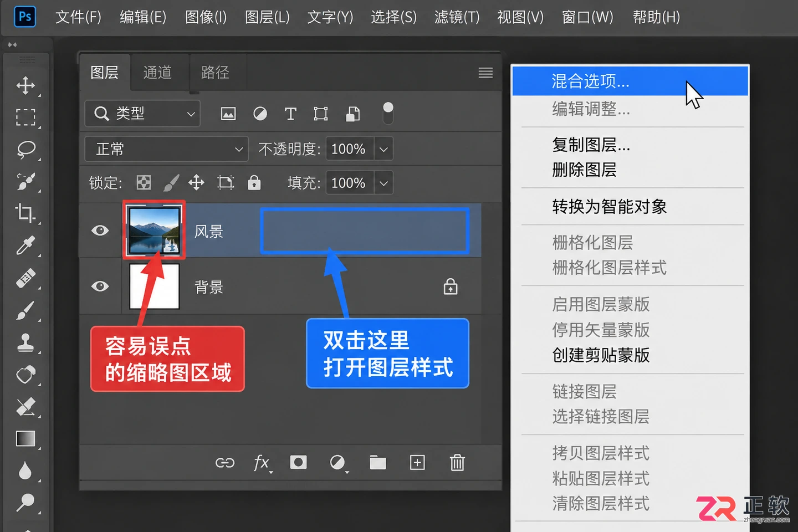Select the Dodge tool
Screen dimensions: 798x532
tap(25, 503)
